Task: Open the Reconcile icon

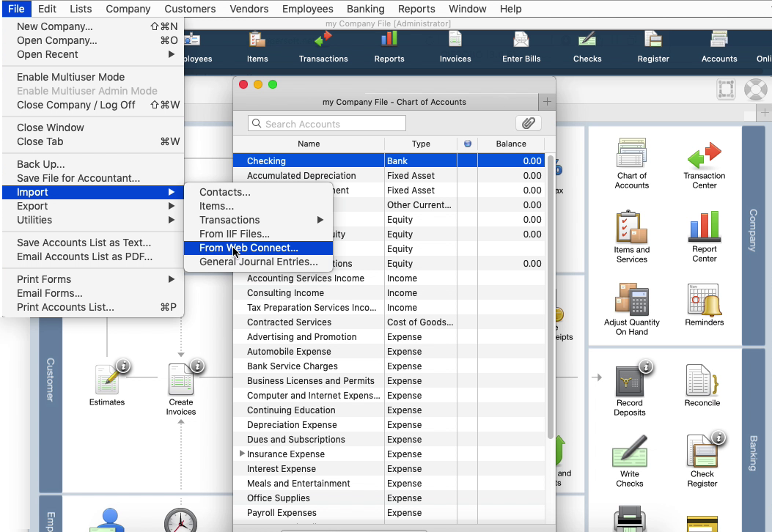Action: click(702, 386)
